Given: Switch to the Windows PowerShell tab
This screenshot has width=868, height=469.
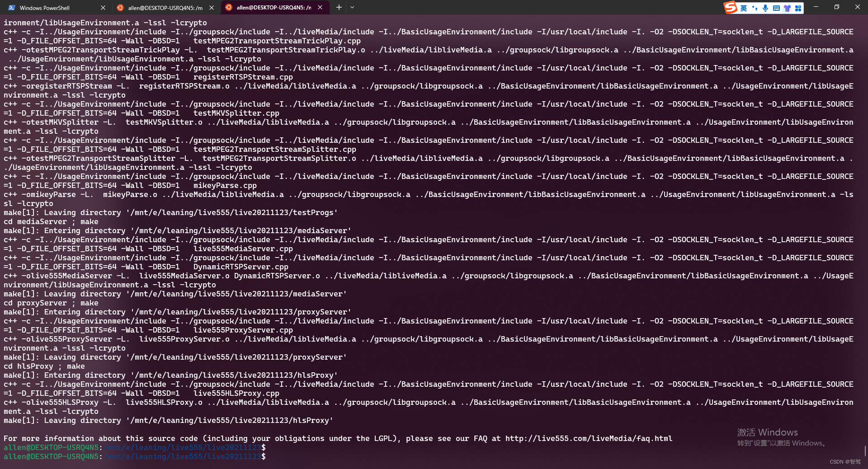Looking at the screenshot, I should pos(57,8).
